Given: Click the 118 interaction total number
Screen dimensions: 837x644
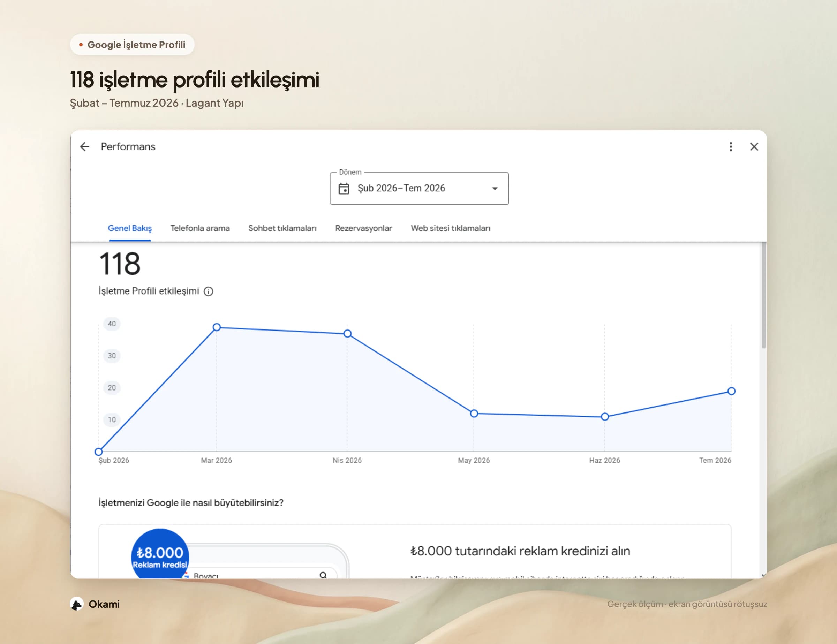Looking at the screenshot, I should coord(120,264).
